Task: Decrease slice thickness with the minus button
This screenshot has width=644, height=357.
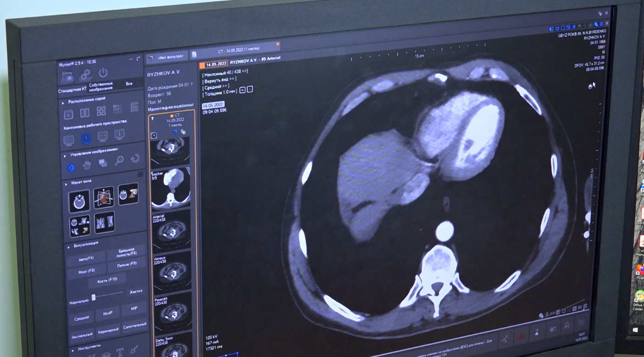Action: tap(250, 89)
